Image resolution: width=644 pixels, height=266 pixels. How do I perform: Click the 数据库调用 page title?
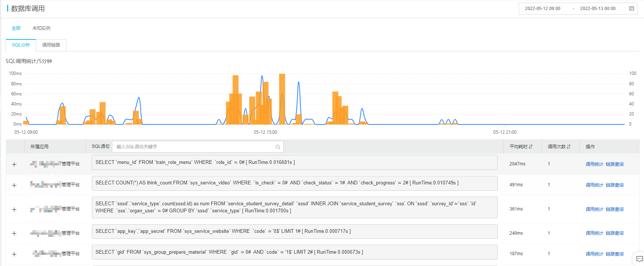click(28, 9)
